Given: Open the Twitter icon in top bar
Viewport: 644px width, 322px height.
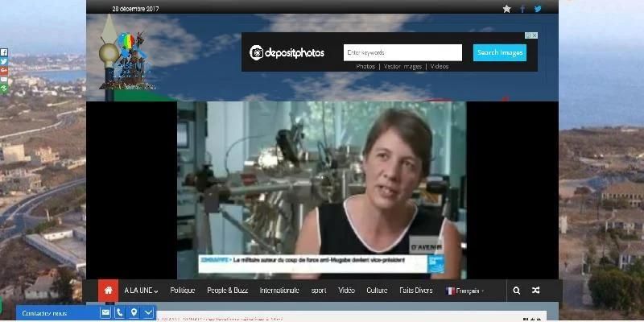Looking at the screenshot, I should click(x=538, y=9).
